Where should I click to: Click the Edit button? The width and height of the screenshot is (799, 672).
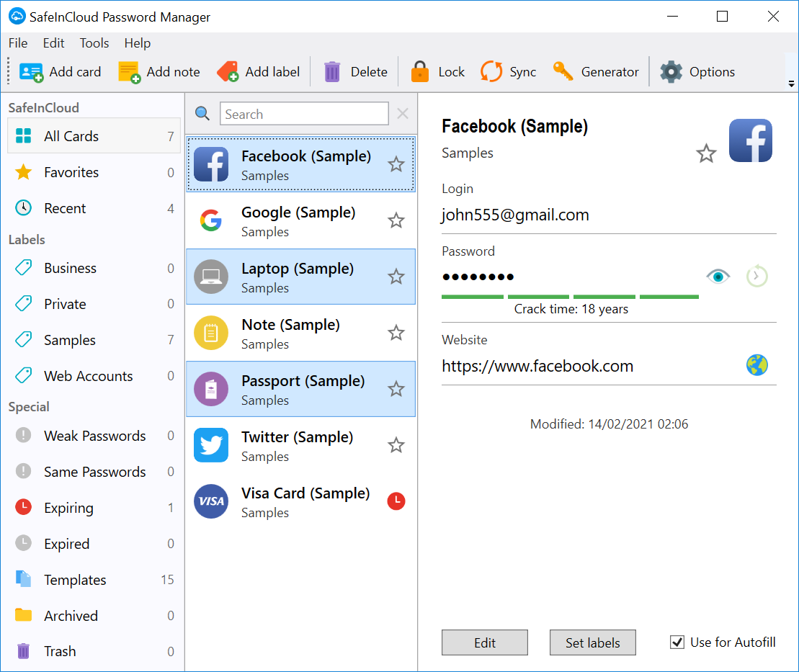click(x=485, y=642)
